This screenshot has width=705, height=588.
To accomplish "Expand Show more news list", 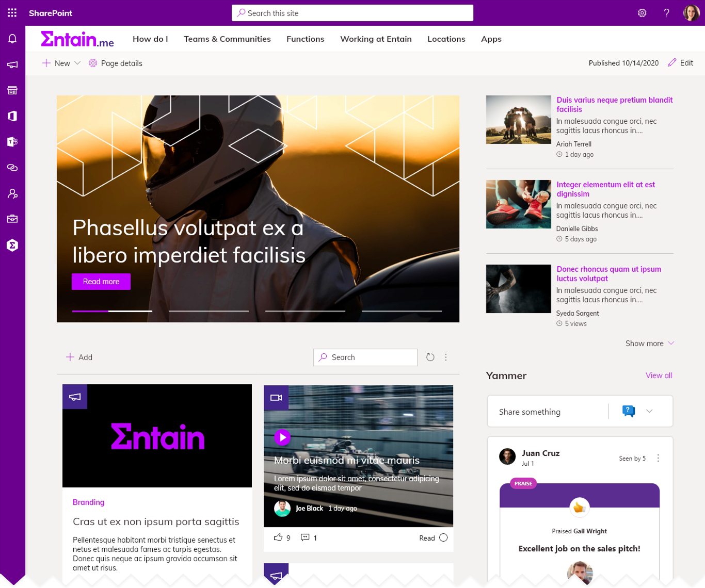I will click(x=650, y=344).
